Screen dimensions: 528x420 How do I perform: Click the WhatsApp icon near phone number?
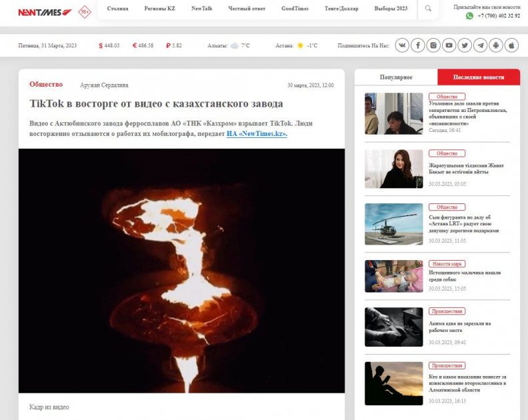point(469,16)
